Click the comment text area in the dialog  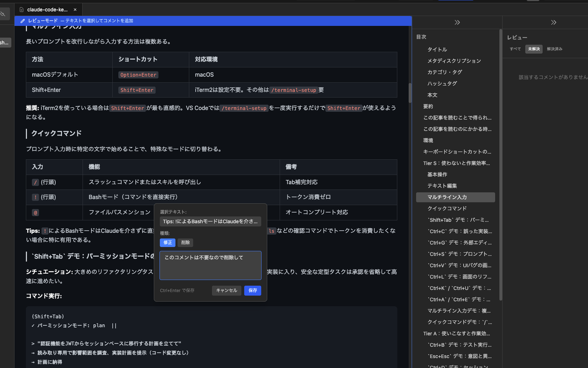210,265
